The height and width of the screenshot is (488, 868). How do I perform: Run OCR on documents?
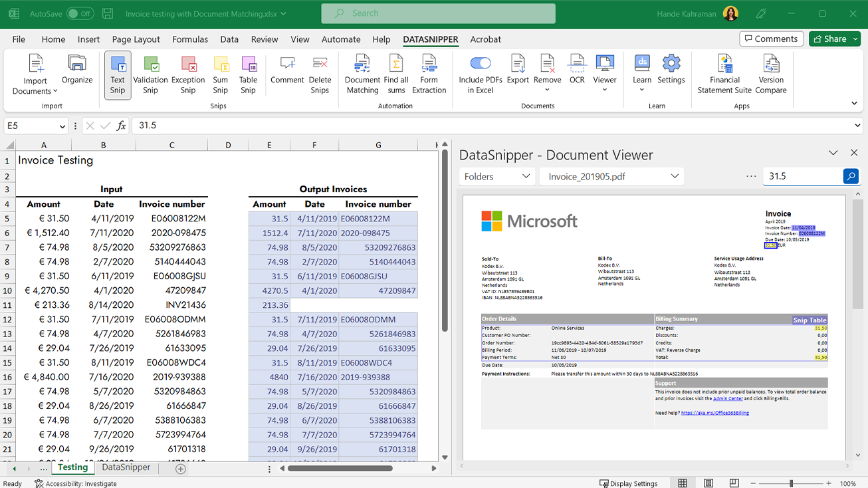click(576, 74)
